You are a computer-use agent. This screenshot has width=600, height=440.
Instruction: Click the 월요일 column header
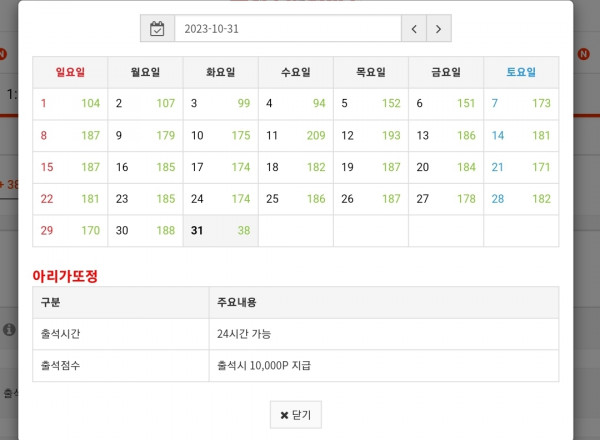145,72
